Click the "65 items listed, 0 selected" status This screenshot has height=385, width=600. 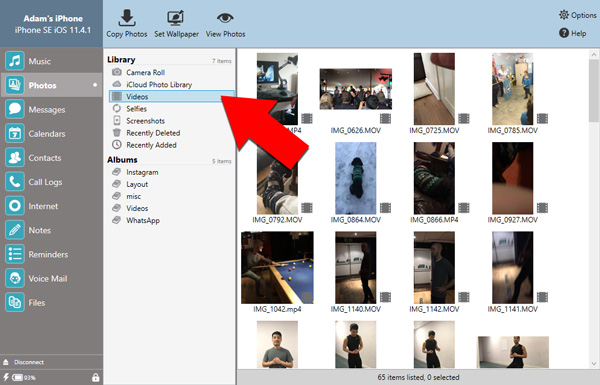point(418,377)
